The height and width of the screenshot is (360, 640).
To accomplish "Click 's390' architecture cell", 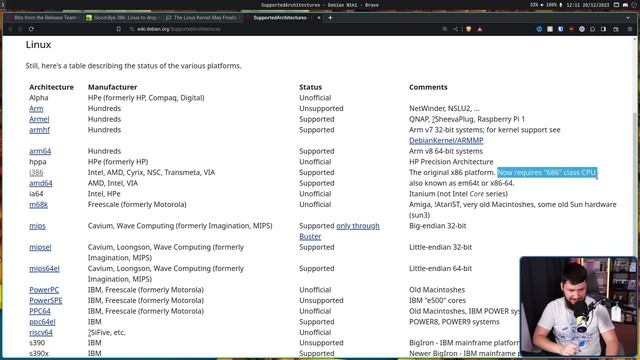I will pyautogui.click(x=37, y=343).
